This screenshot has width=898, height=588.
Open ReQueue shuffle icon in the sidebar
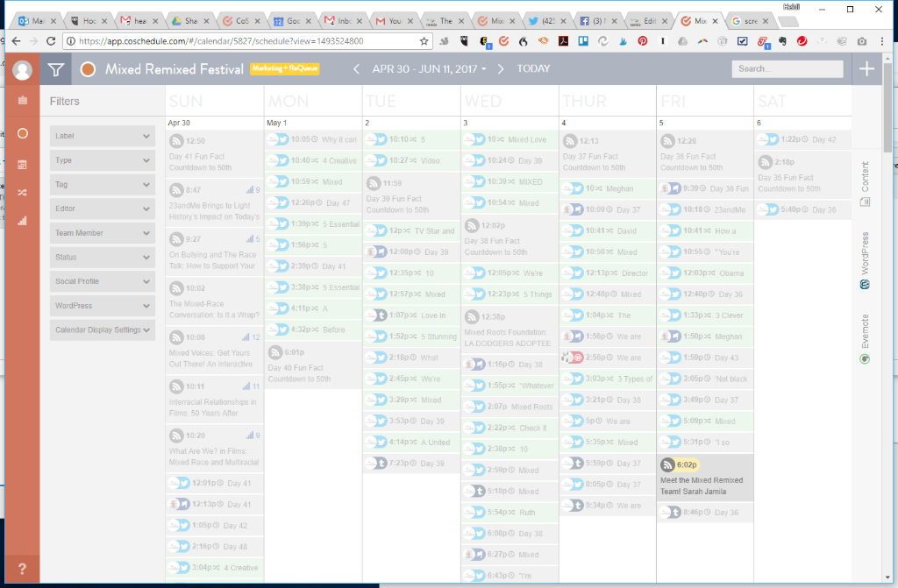22,193
